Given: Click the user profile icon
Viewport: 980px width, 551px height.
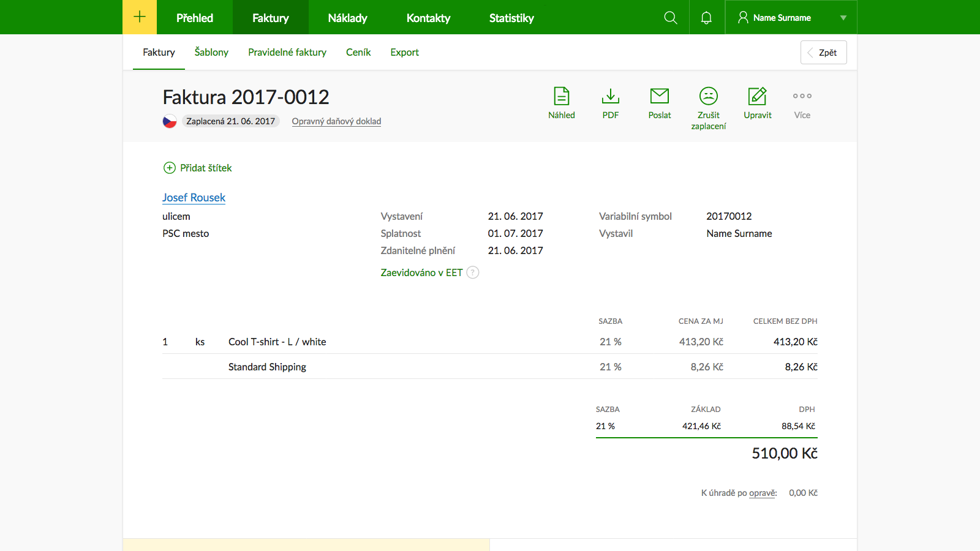Looking at the screenshot, I should [x=743, y=18].
